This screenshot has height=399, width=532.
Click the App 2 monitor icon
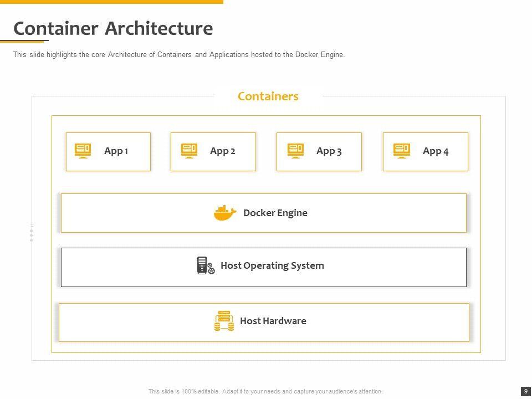coord(189,151)
